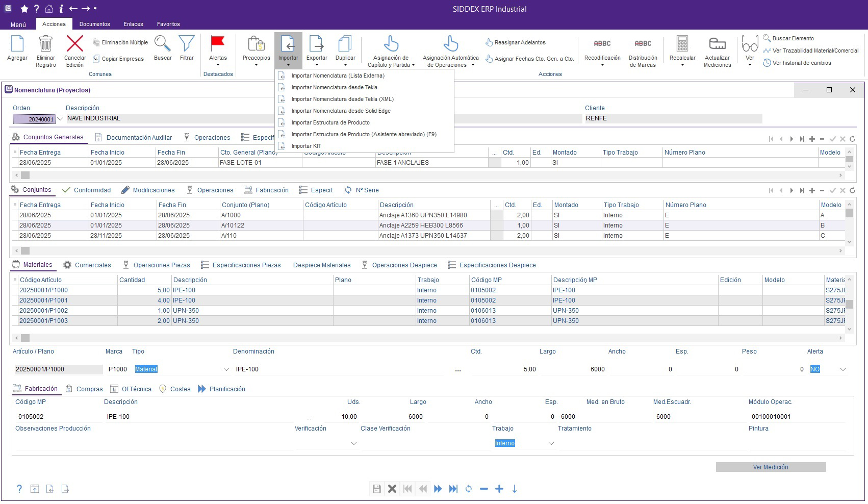Open the Tipo Material dropdown
868x504 pixels.
(226, 369)
